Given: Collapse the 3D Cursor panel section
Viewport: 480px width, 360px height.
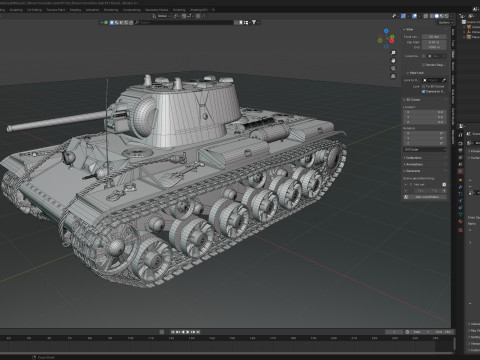Looking at the screenshot, I should coord(412,100).
